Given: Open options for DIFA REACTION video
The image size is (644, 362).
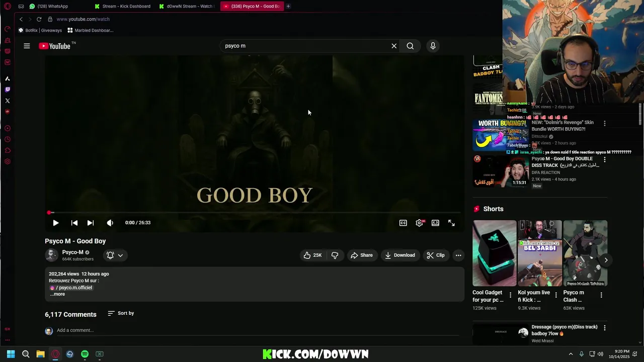Looking at the screenshot, I should click(604, 159).
